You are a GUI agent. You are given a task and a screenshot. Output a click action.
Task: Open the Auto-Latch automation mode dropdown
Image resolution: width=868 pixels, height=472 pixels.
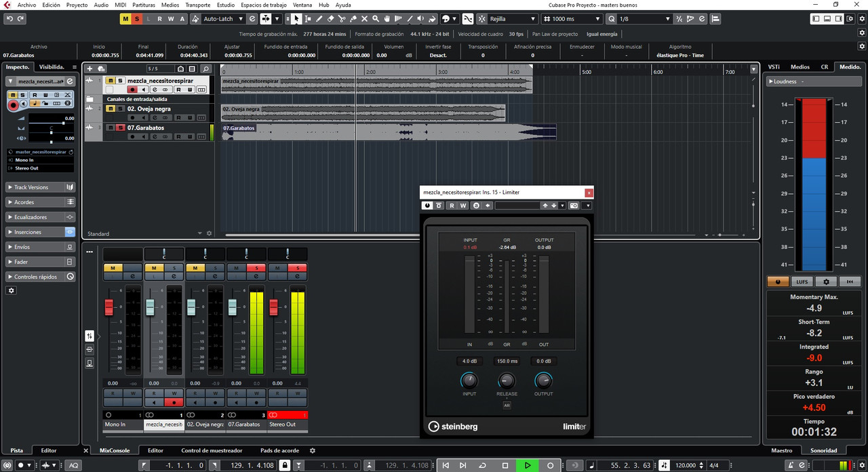(x=222, y=18)
